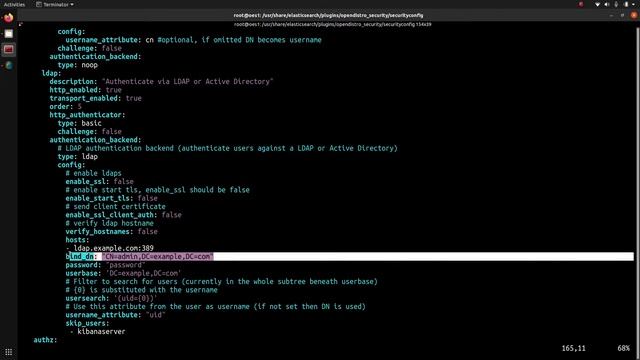Screen dimensions: 640x360
Task: Click http_enabled: true line
Action: point(85,90)
